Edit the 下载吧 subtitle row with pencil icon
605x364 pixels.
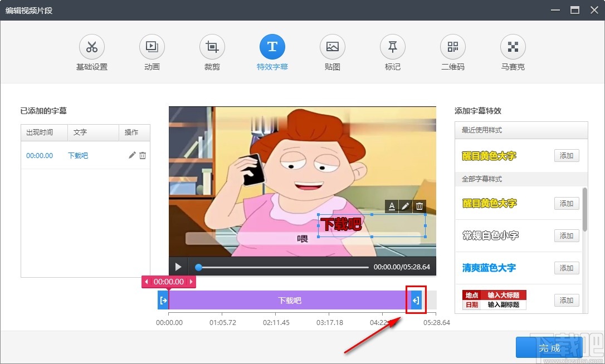pyautogui.click(x=132, y=155)
